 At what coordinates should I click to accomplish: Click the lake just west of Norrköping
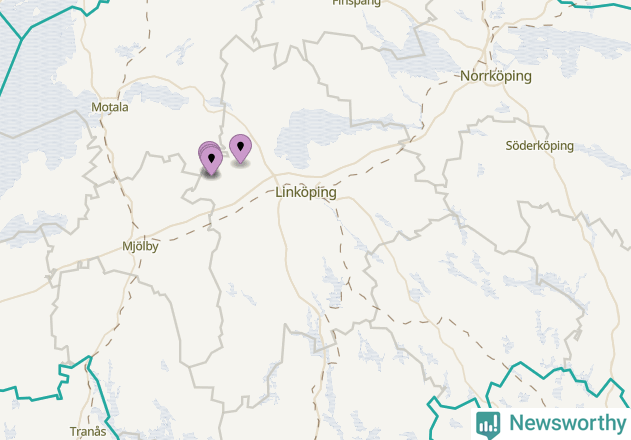(419, 56)
